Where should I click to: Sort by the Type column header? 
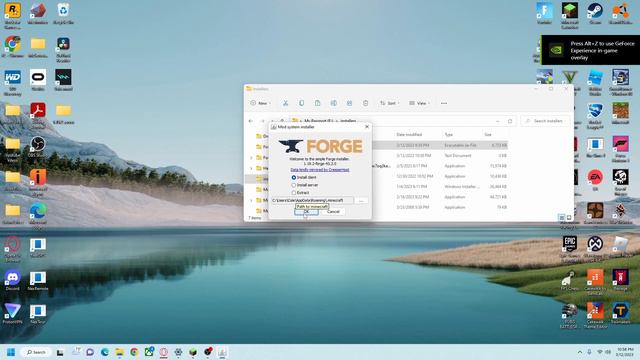point(449,134)
